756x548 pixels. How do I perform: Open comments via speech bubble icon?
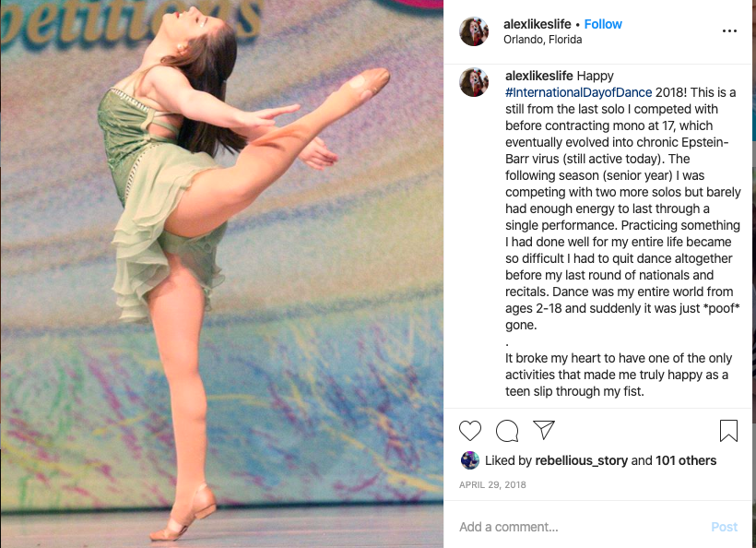pos(507,430)
